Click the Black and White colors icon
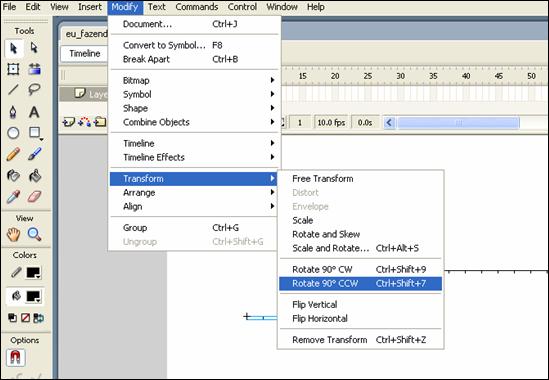Screen dimensions: 549x380 click(12, 318)
